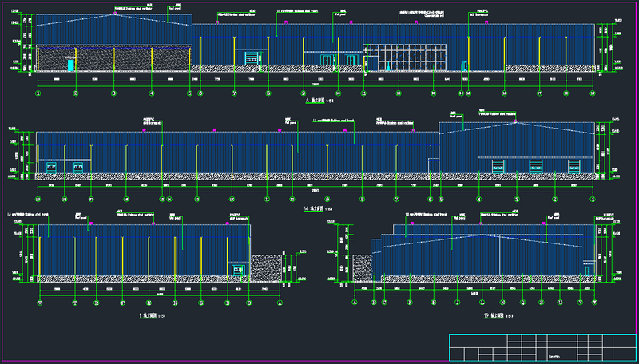The height and width of the screenshot is (364, 639).
Task: Click the second elevation's title label
Action: point(315,208)
